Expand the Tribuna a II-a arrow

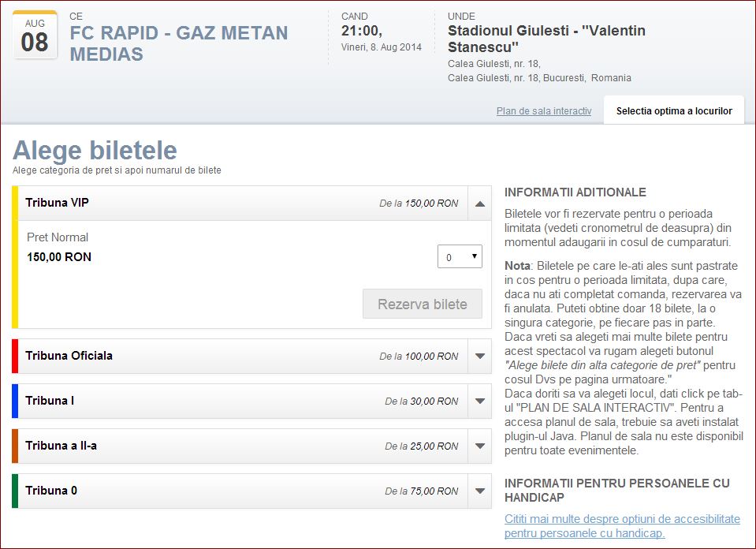point(480,446)
